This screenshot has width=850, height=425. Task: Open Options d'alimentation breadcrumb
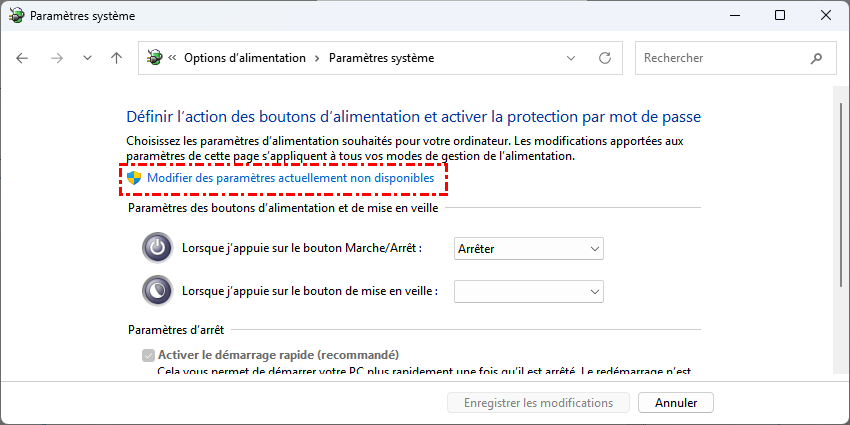pyautogui.click(x=244, y=58)
